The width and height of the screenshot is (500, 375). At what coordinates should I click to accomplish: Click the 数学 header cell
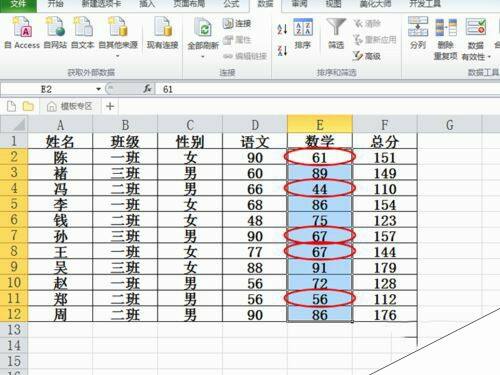pos(319,141)
